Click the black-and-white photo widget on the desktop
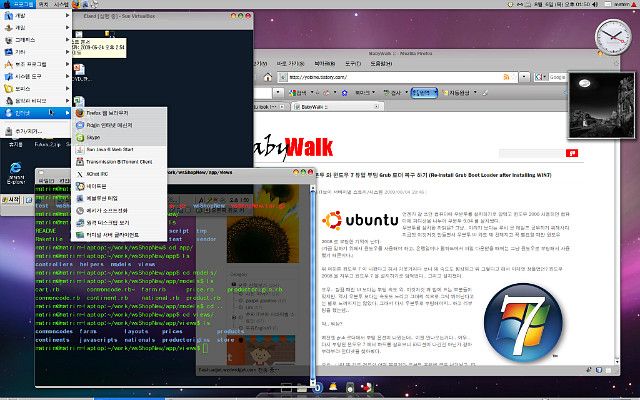This screenshot has height=400, width=640. click(602, 105)
